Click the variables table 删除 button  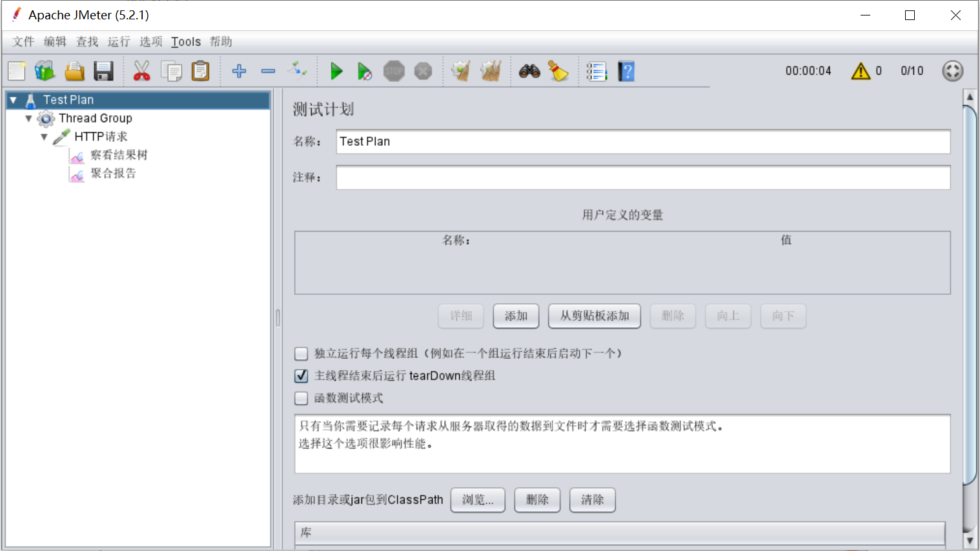[673, 316]
